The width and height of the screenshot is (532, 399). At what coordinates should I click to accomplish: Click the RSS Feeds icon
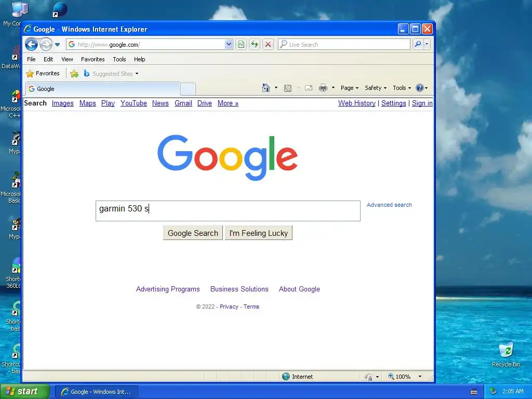point(288,88)
